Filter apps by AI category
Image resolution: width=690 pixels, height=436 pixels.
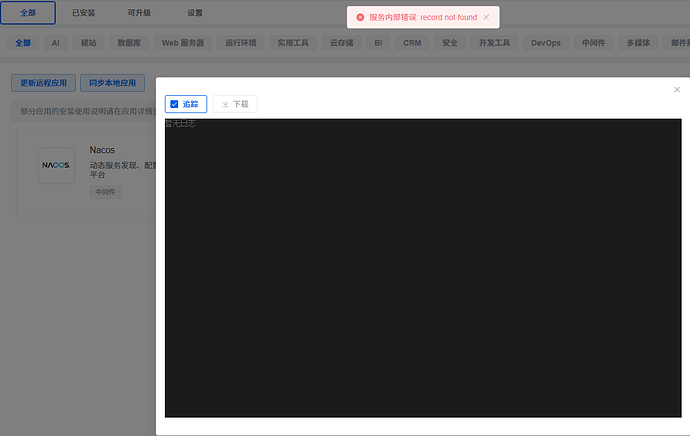pos(56,43)
